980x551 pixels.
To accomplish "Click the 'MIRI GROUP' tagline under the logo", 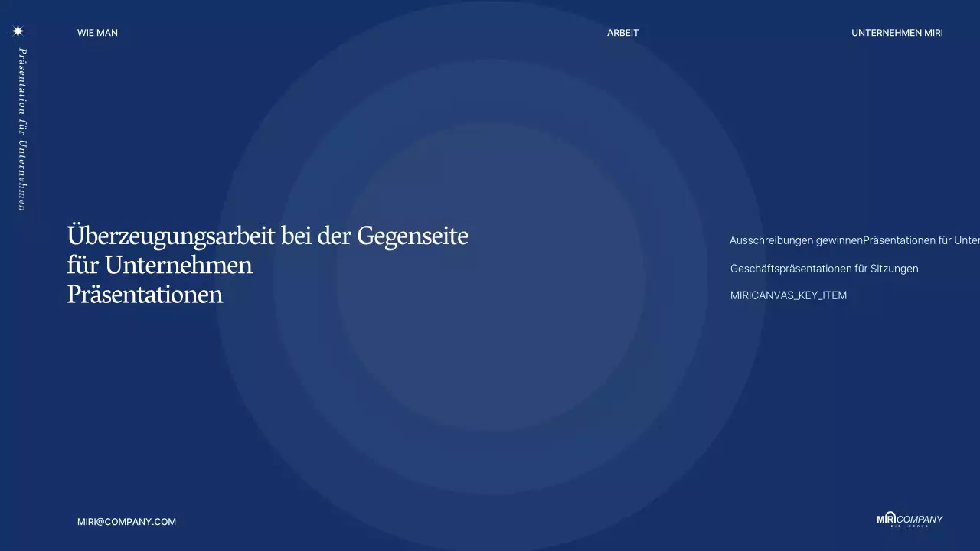I will pos(910,527).
